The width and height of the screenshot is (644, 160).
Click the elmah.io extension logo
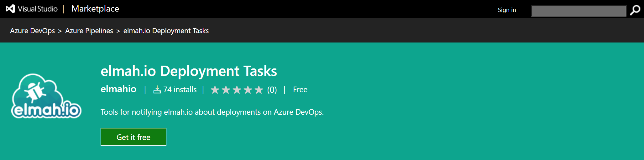[x=46, y=96]
